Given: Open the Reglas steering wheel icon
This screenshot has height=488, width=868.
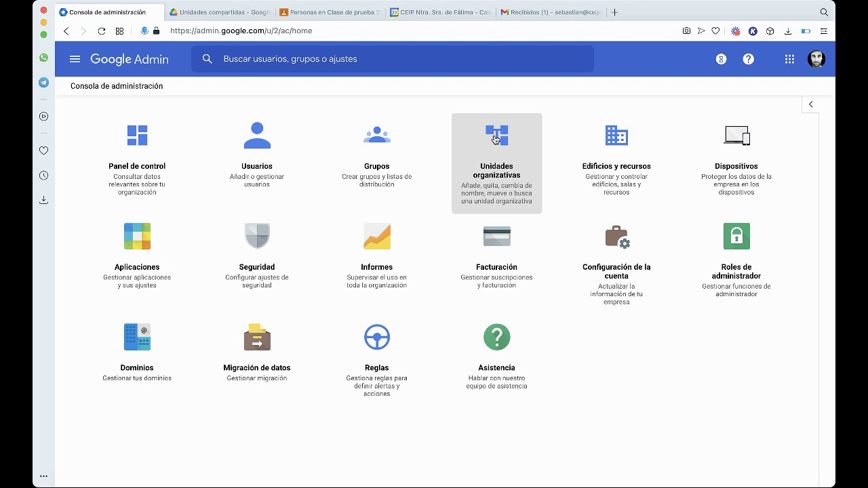Looking at the screenshot, I should [376, 337].
